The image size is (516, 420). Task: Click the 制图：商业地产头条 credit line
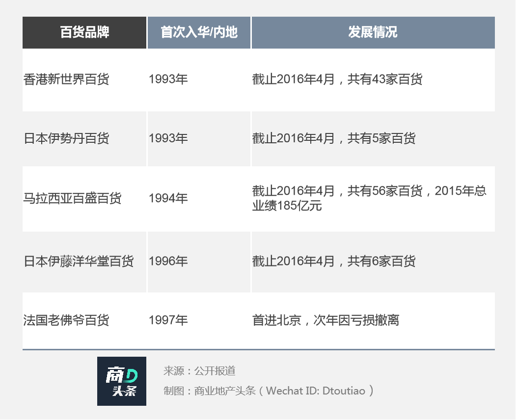pos(269,391)
